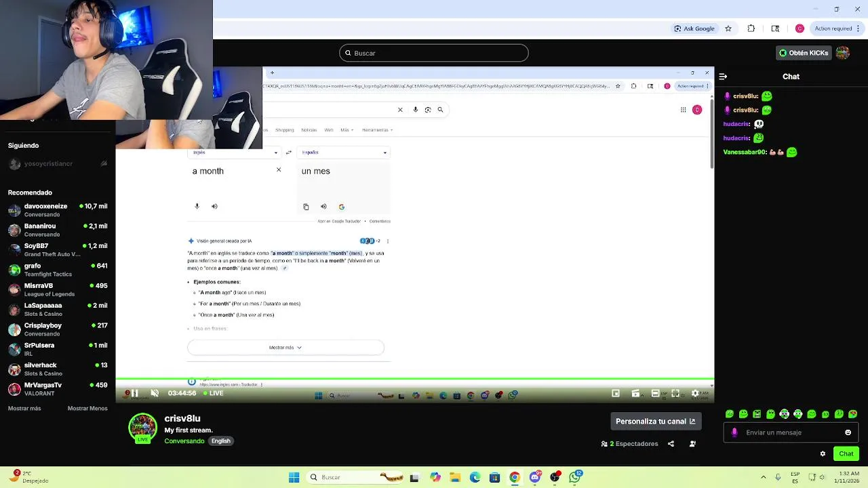Open Chrome profile avatar C
Screen dimensions: 868x488
click(800, 28)
